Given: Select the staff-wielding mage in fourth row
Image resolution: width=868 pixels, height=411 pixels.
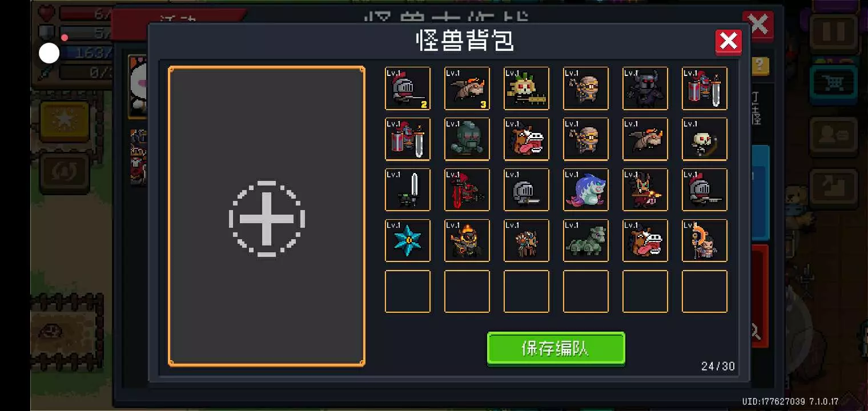Looking at the screenshot, I should pyautogui.click(x=705, y=241).
